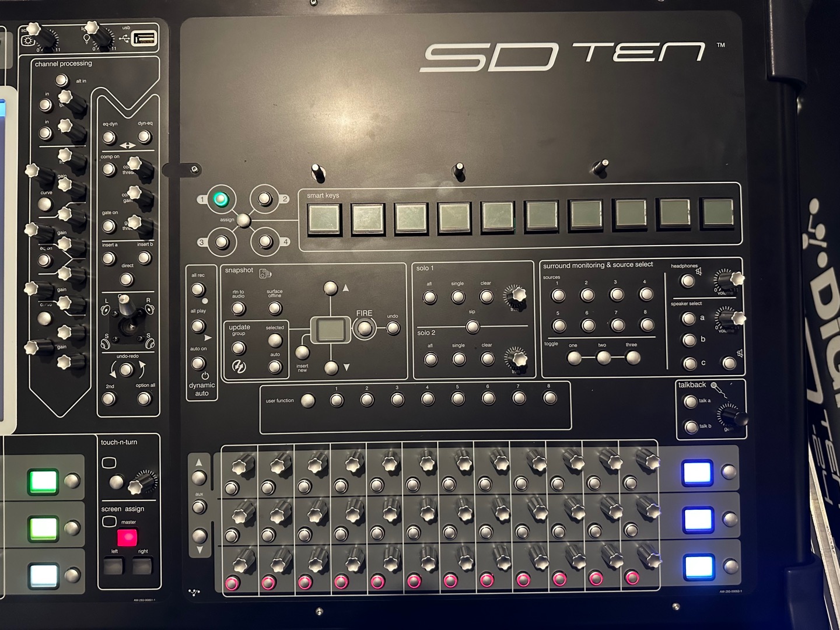This screenshot has height=630, width=840.
Task: Select the assign 3 button
Action: pos(222,242)
